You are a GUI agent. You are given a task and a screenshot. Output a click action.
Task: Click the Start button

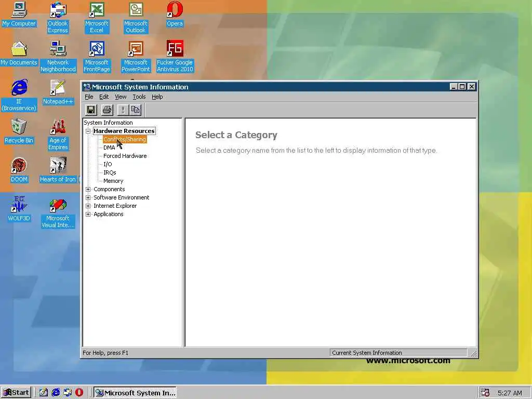[16, 393]
